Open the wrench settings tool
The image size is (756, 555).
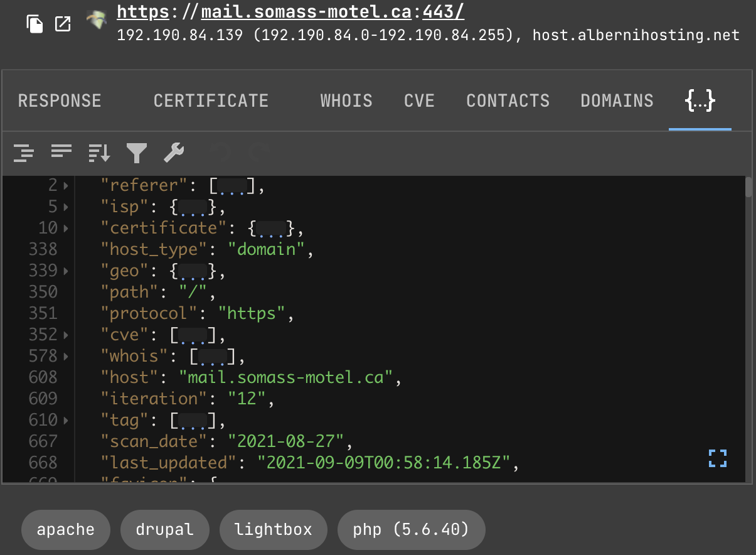coord(174,153)
